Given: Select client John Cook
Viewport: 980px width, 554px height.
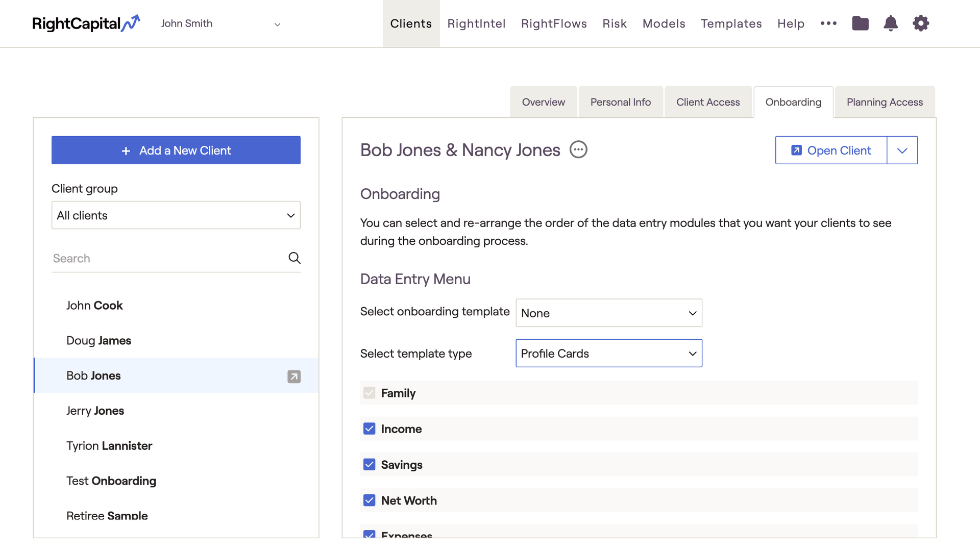Looking at the screenshot, I should 176,305.
